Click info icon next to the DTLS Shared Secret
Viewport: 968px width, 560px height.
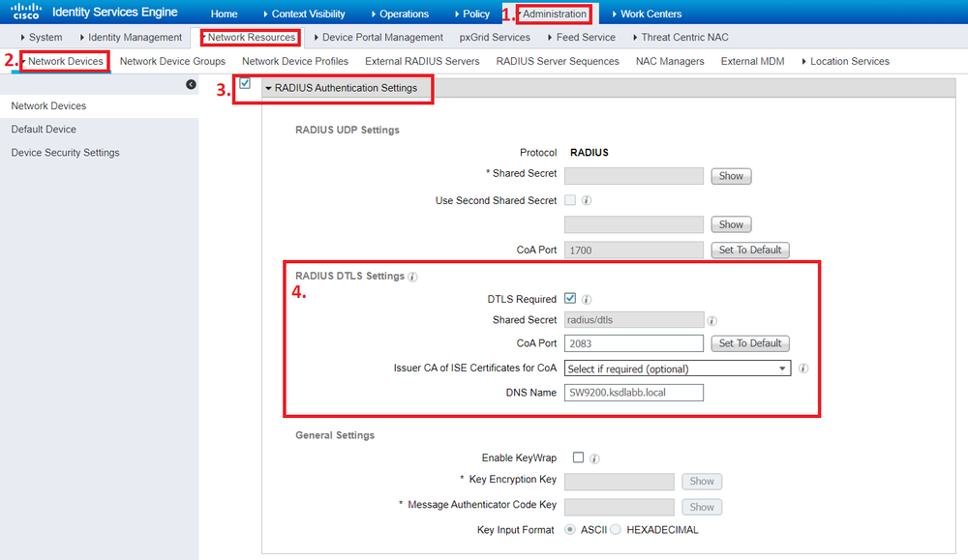click(712, 319)
